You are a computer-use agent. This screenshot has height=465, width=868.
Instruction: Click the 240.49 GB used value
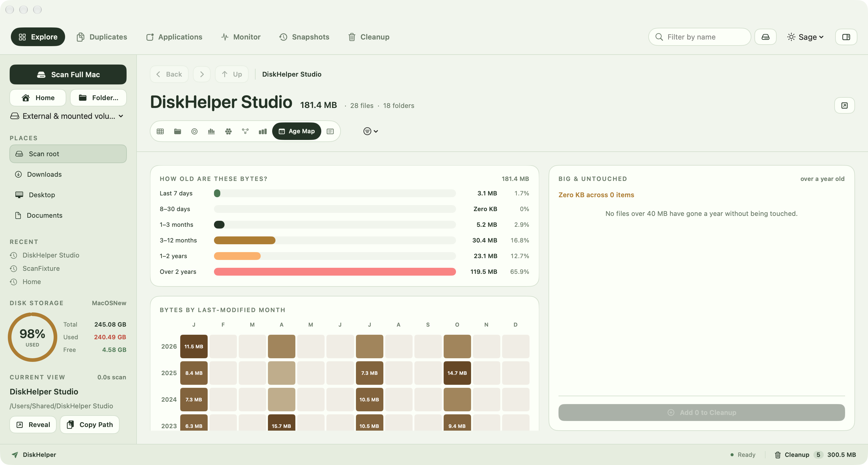pyautogui.click(x=110, y=337)
